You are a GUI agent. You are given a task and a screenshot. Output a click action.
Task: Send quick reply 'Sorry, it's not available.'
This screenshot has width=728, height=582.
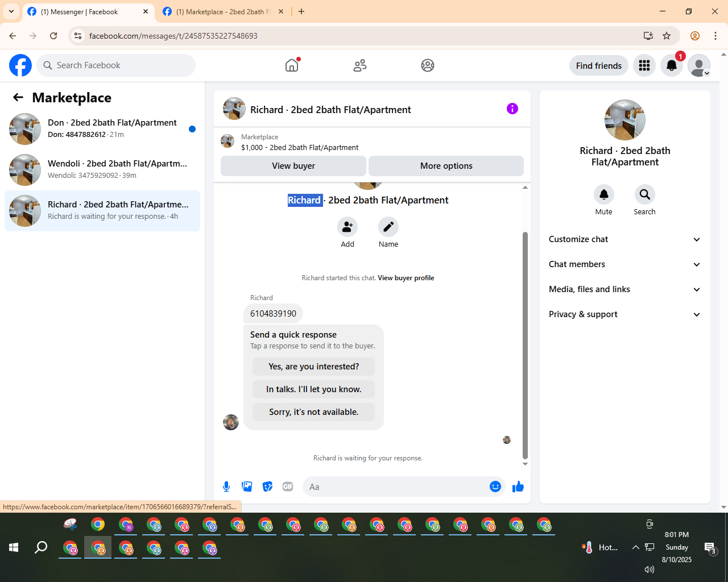pos(314,412)
